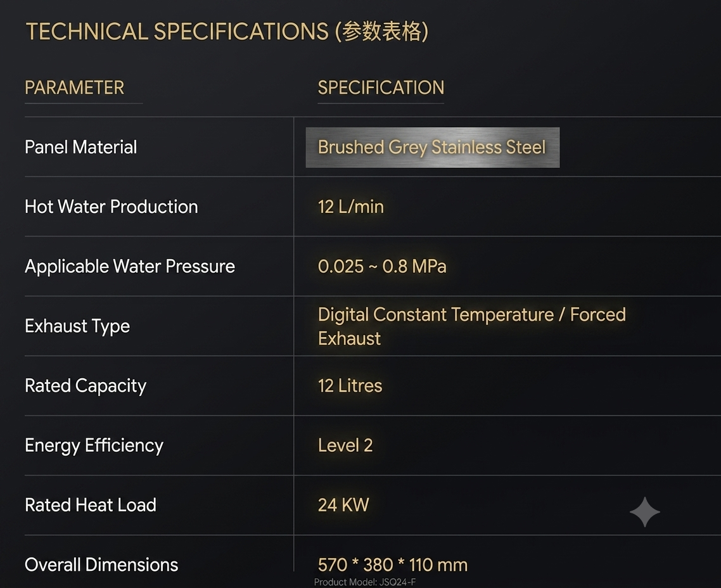Click the sparkle star icon
This screenshot has height=588, width=721.
645,512
